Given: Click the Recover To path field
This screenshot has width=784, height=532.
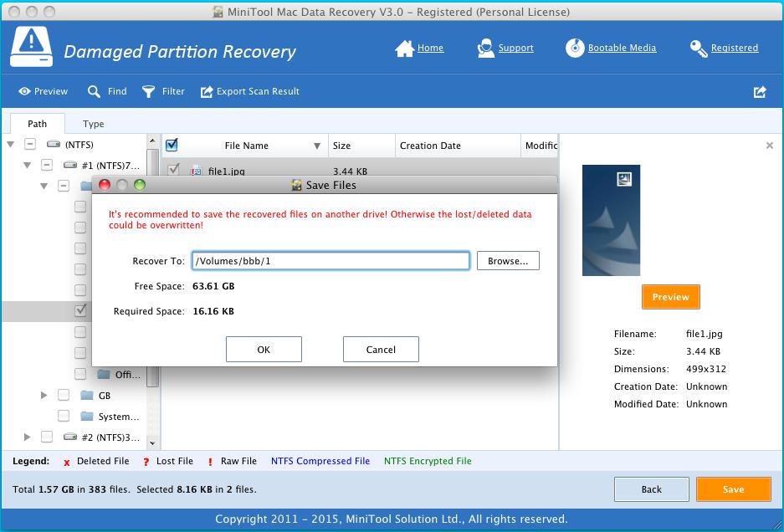Looking at the screenshot, I should 331,261.
